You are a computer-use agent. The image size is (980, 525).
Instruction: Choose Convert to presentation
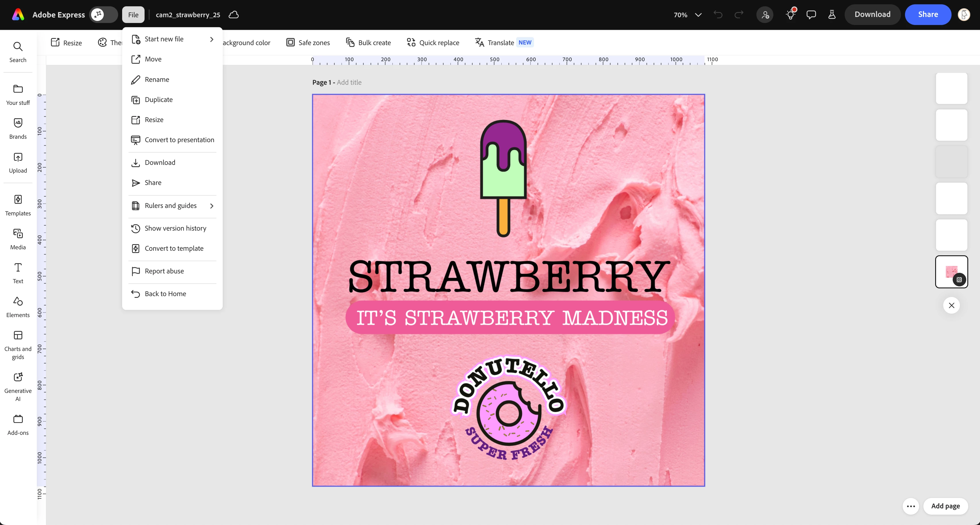pos(172,140)
